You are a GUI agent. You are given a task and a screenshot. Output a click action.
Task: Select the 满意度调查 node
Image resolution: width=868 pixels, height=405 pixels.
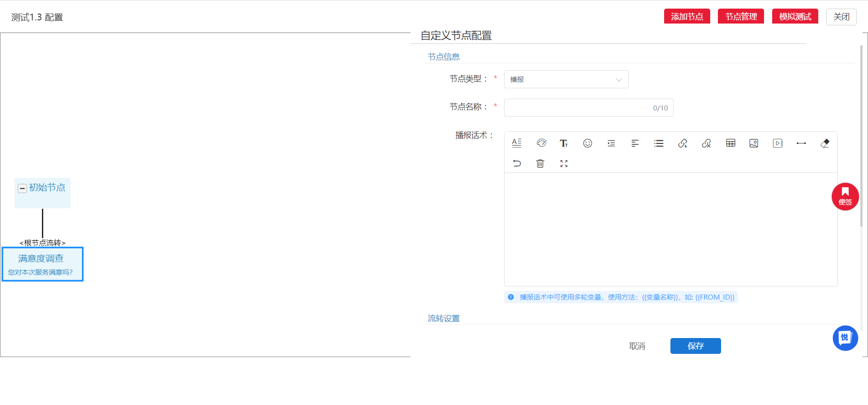[x=42, y=264]
